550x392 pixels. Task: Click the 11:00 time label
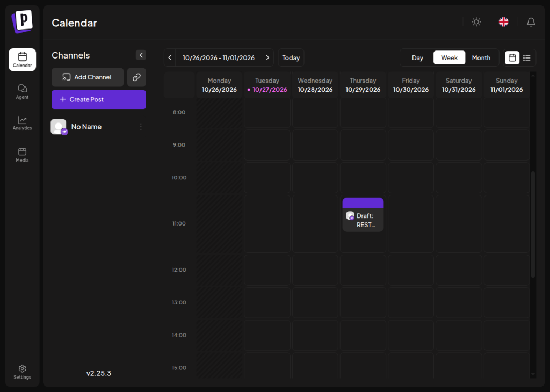pos(179,223)
